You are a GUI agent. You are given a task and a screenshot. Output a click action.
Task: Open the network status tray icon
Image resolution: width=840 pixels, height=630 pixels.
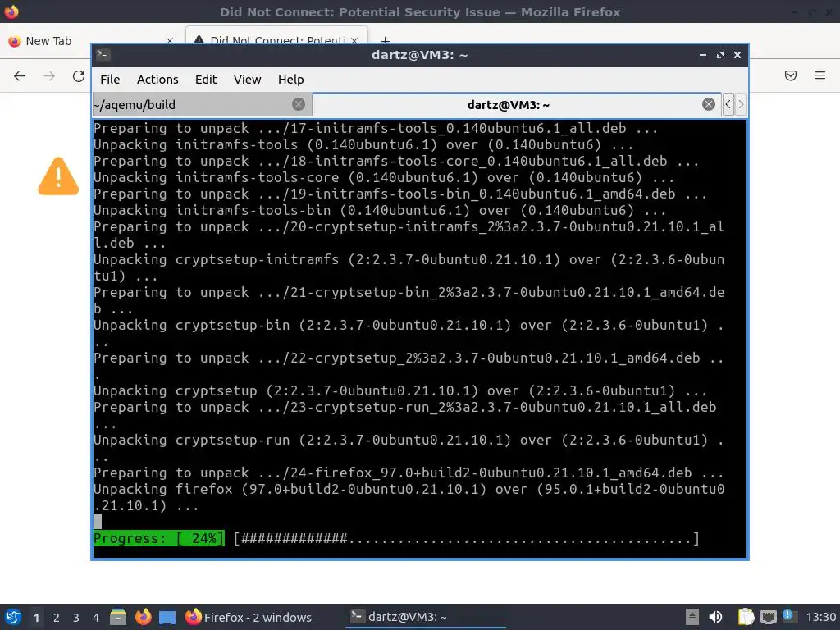click(768, 618)
